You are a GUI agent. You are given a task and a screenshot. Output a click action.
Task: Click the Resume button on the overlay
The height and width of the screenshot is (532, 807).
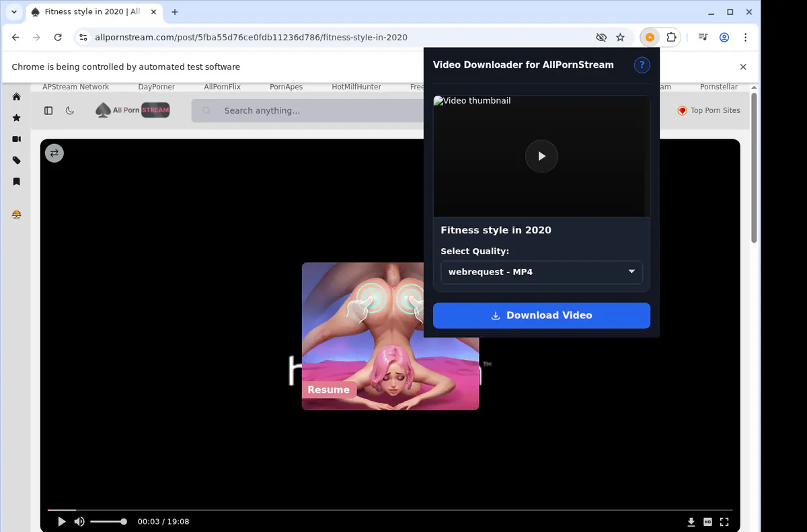[329, 389]
